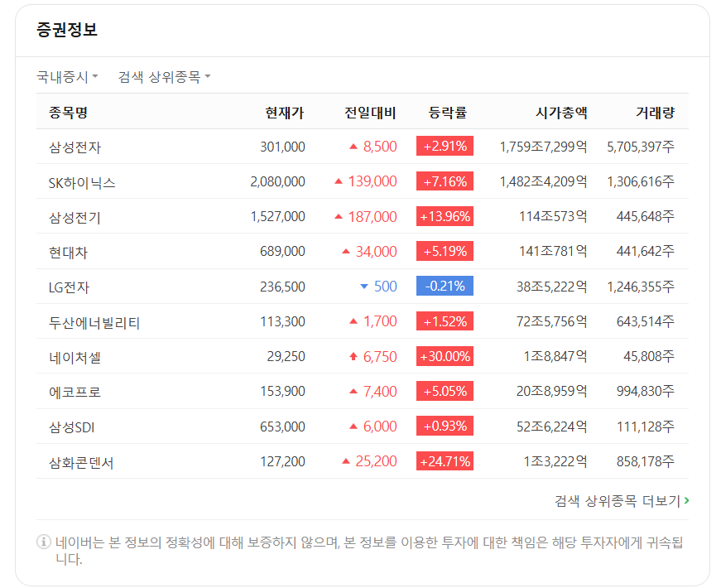Open the 삼화콘덴서 stock link

(81, 462)
